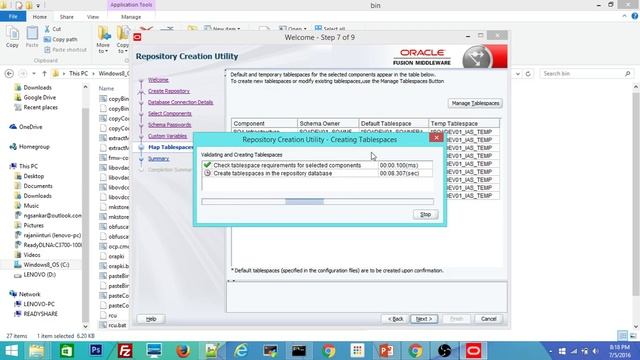The image size is (640, 360).
Task: Open the Move to dropdown
Action: pos(103,40)
